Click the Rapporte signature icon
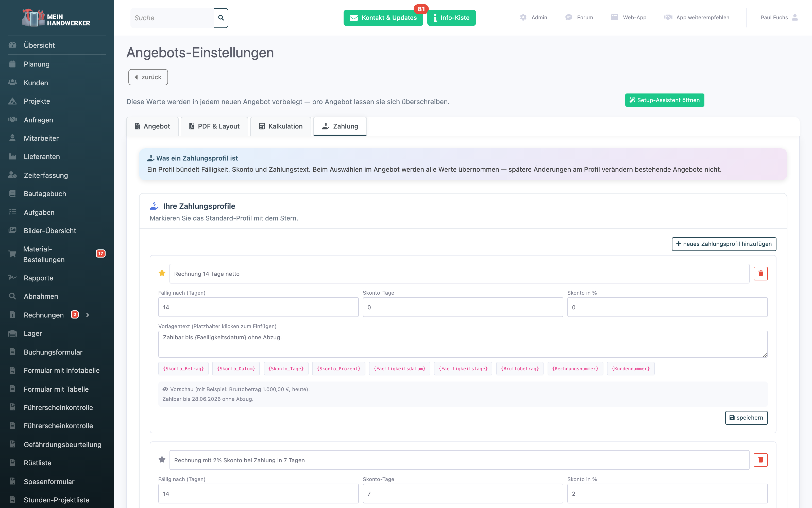Image resolution: width=812 pixels, height=508 pixels. click(x=12, y=278)
